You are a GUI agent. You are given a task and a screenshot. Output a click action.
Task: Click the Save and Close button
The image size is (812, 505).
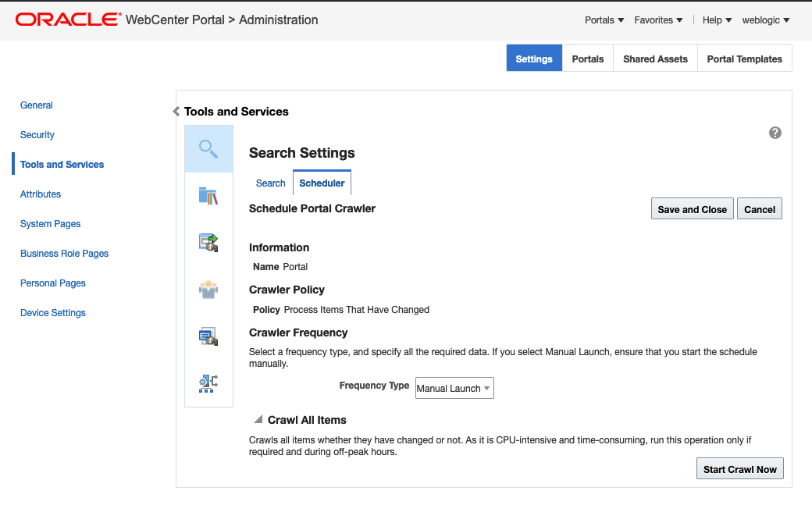click(x=692, y=209)
